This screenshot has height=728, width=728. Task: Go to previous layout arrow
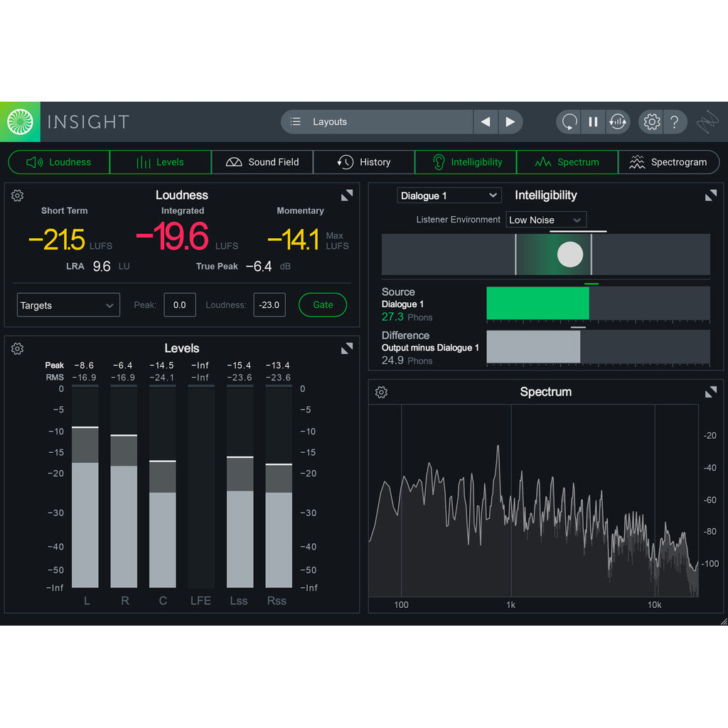coord(486,122)
